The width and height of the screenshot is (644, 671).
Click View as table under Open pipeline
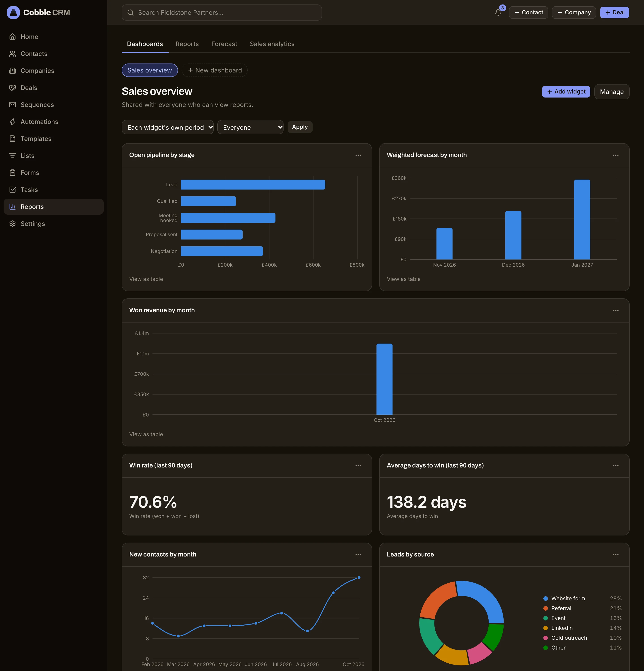[x=146, y=279]
